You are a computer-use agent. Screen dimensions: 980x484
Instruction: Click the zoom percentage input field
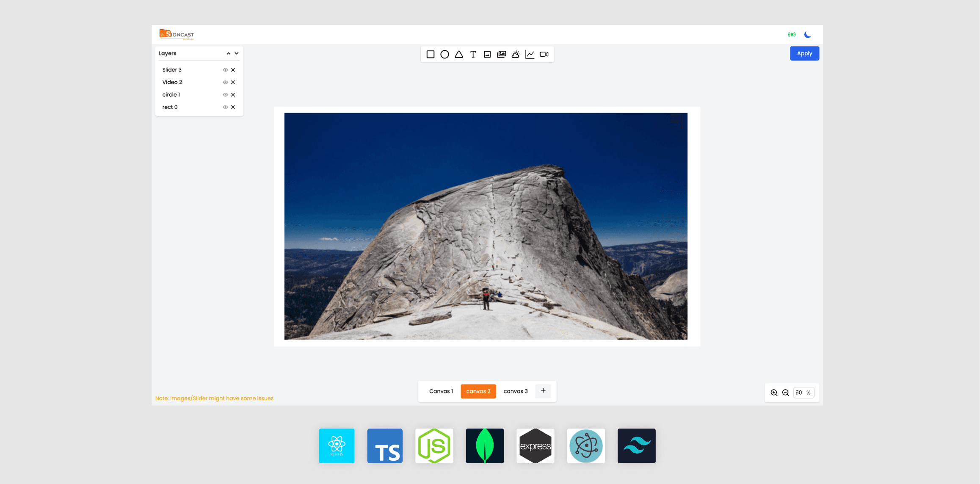tap(803, 393)
